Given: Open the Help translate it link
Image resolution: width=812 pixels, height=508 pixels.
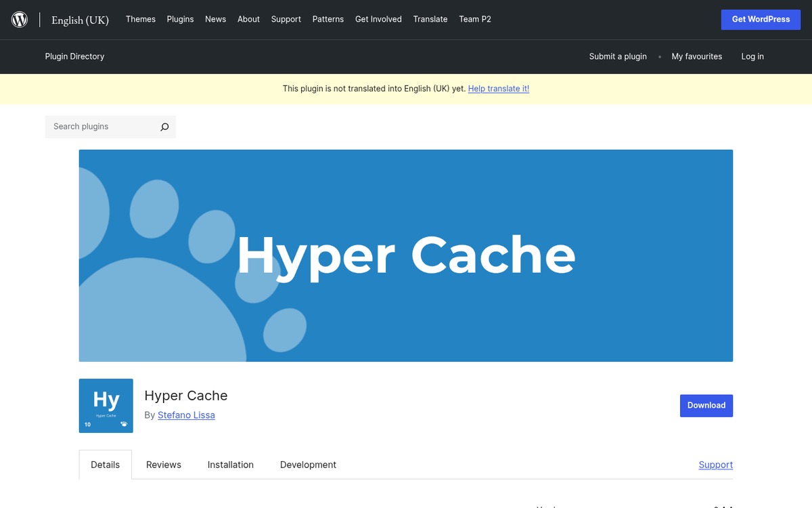Looking at the screenshot, I should (499, 88).
